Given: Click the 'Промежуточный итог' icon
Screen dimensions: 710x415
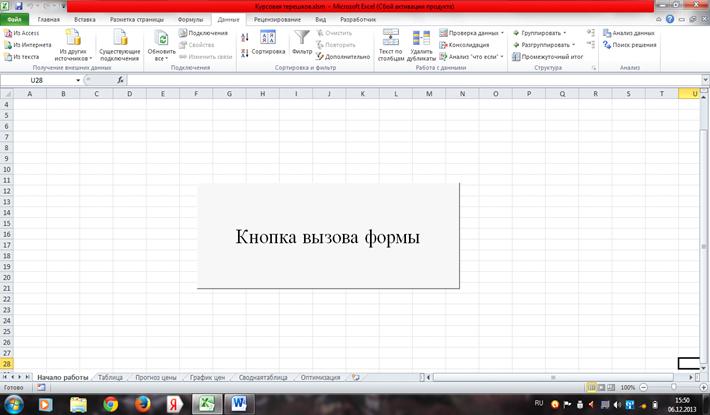Looking at the screenshot, I should [x=516, y=57].
